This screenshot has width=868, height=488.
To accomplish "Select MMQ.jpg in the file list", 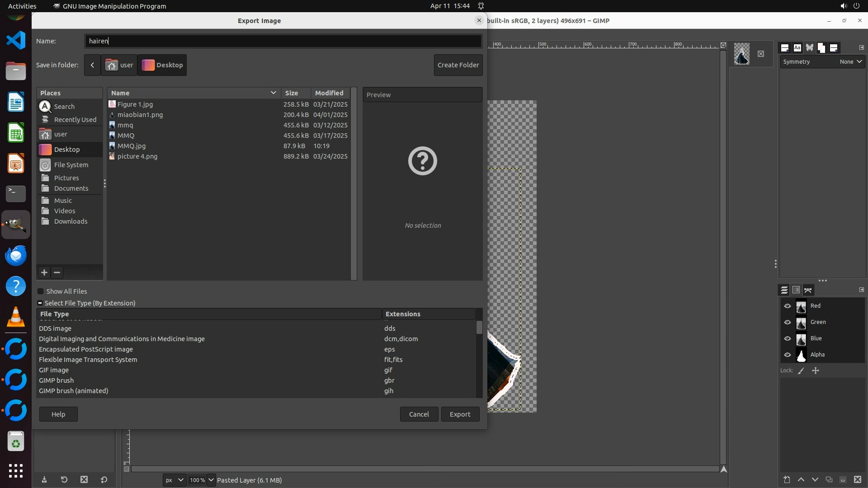I will [131, 146].
